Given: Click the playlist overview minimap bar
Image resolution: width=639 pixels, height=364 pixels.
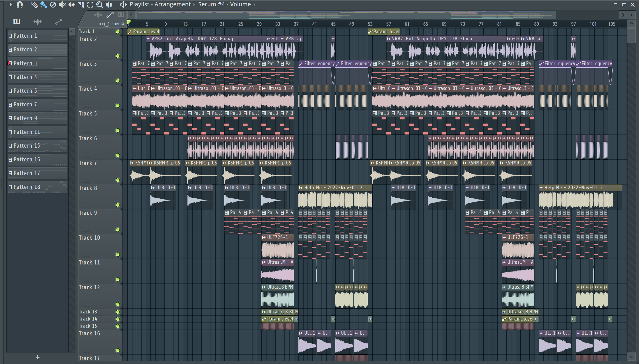Looking at the screenshot, I should 346,15.
